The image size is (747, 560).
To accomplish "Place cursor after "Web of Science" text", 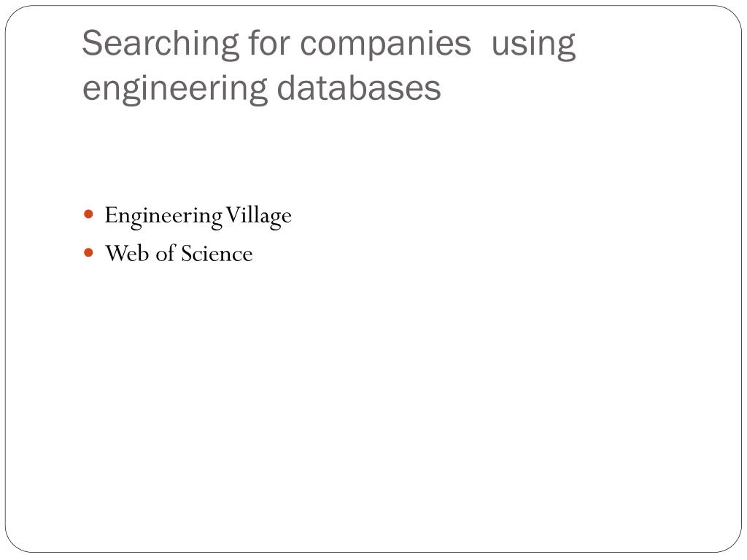I will [254, 254].
